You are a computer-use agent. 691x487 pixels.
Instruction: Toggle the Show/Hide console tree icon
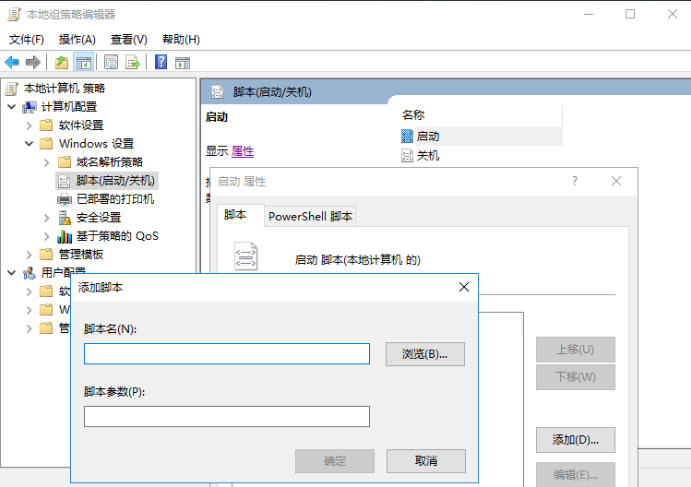[x=83, y=63]
